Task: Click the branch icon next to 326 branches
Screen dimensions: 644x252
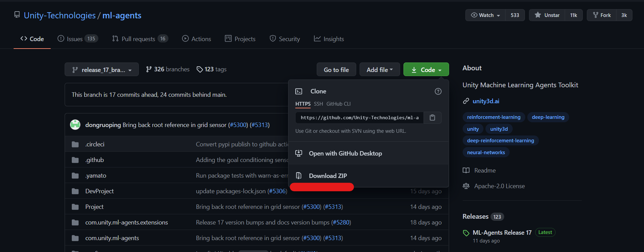Action: (x=149, y=69)
